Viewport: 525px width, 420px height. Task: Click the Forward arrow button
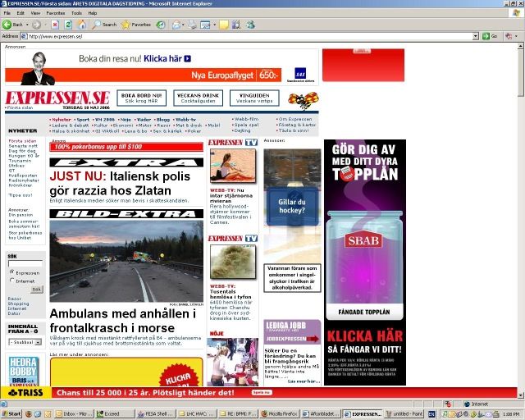[36, 25]
